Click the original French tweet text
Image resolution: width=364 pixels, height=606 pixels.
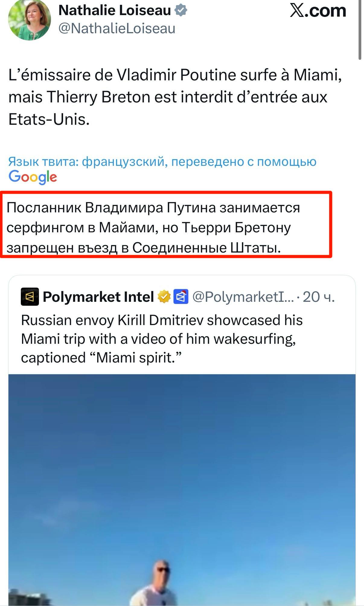pos(175,97)
